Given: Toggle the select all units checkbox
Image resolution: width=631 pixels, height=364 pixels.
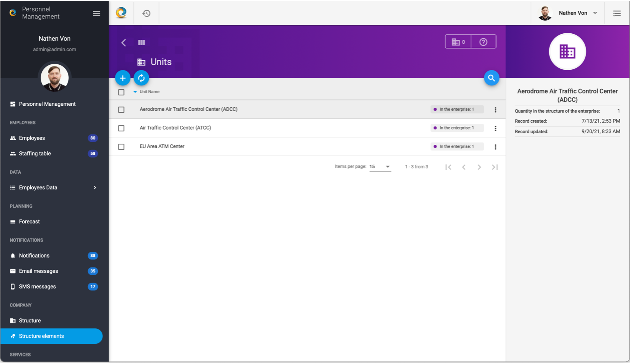Looking at the screenshot, I should coord(121,92).
